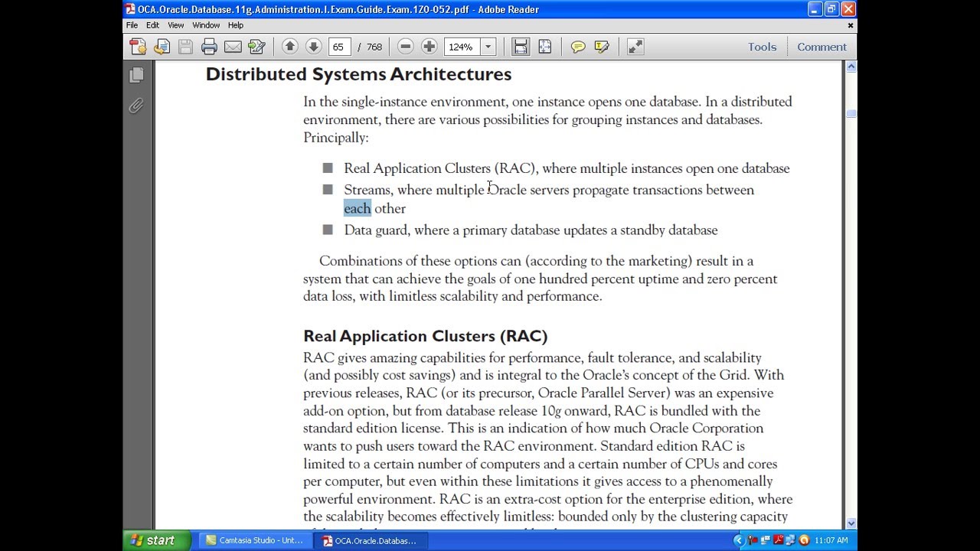This screenshot has width=980, height=551.
Task: Open the Help menu
Action: point(236,25)
